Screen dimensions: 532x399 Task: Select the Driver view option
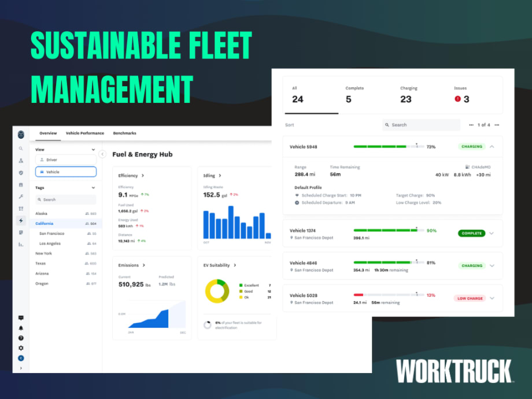(66, 160)
